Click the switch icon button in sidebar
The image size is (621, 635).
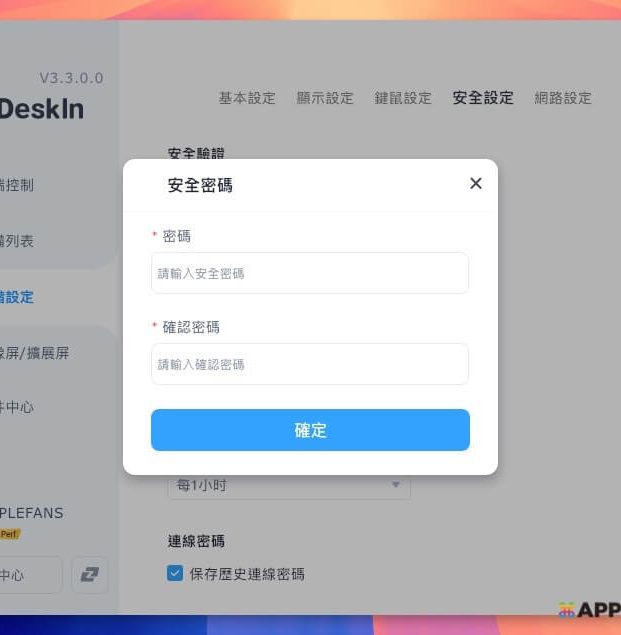click(90, 575)
